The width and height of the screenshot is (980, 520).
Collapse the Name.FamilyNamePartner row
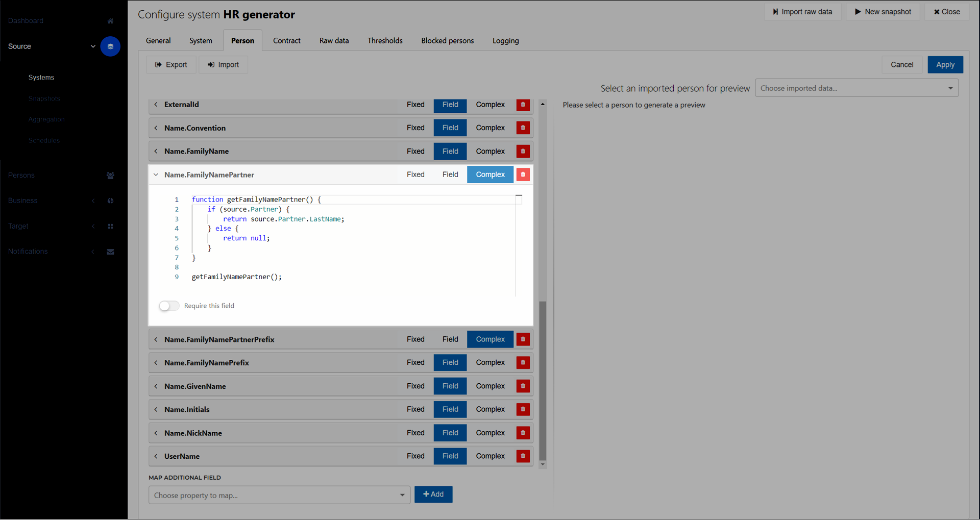(x=156, y=175)
